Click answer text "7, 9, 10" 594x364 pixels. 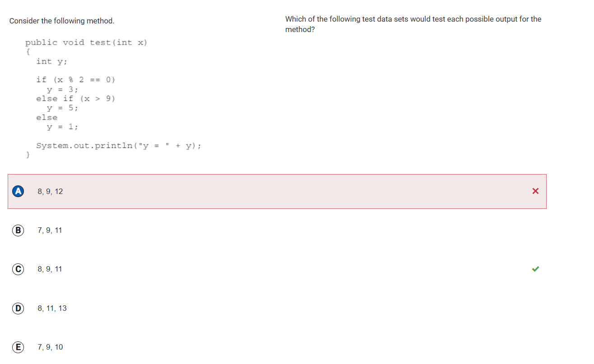coord(51,347)
